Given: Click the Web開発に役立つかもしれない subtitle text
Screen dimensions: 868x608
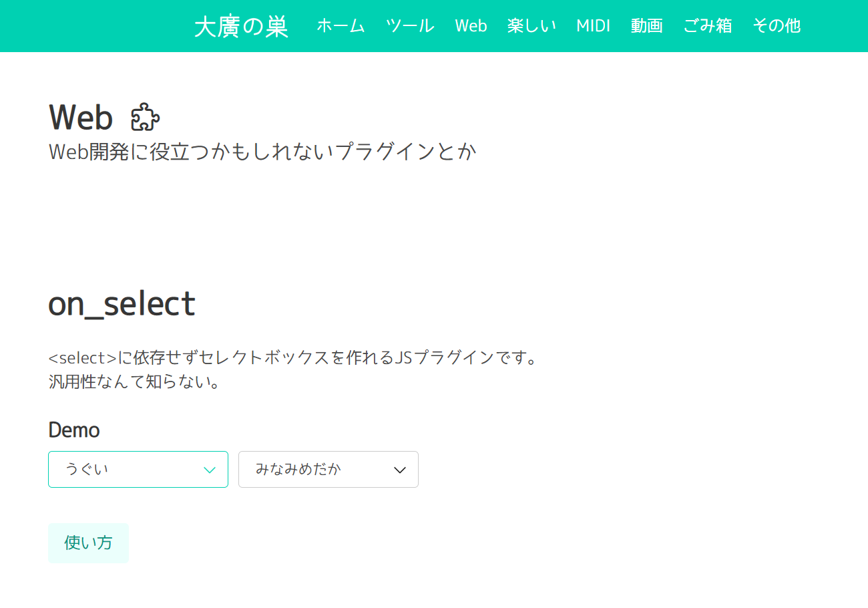Looking at the screenshot, I should (262, 152).
